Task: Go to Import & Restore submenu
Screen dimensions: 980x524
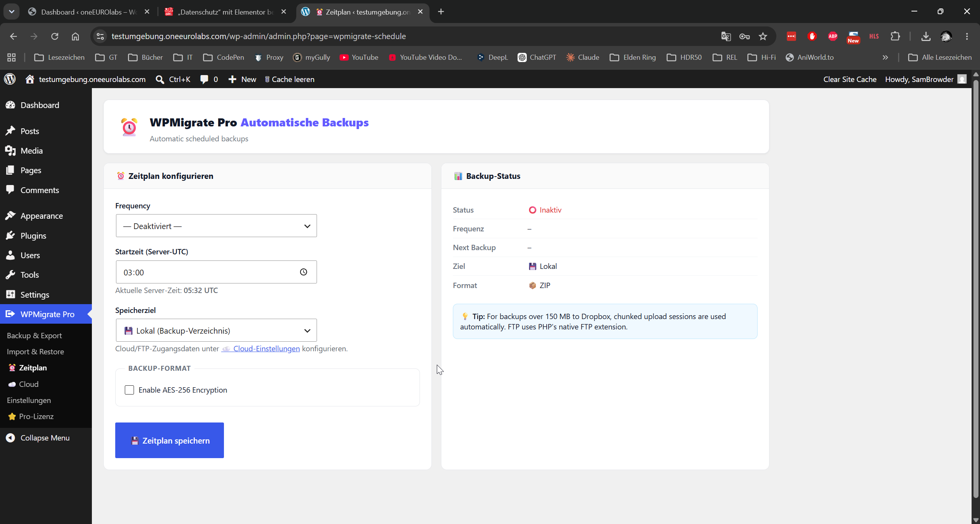Action: [35, 352]
